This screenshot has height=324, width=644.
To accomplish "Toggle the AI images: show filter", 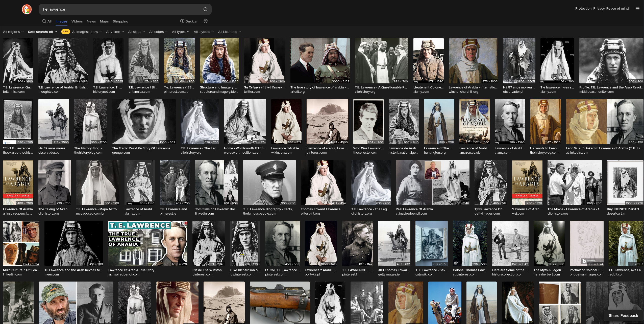I will (x=87, y=32).
